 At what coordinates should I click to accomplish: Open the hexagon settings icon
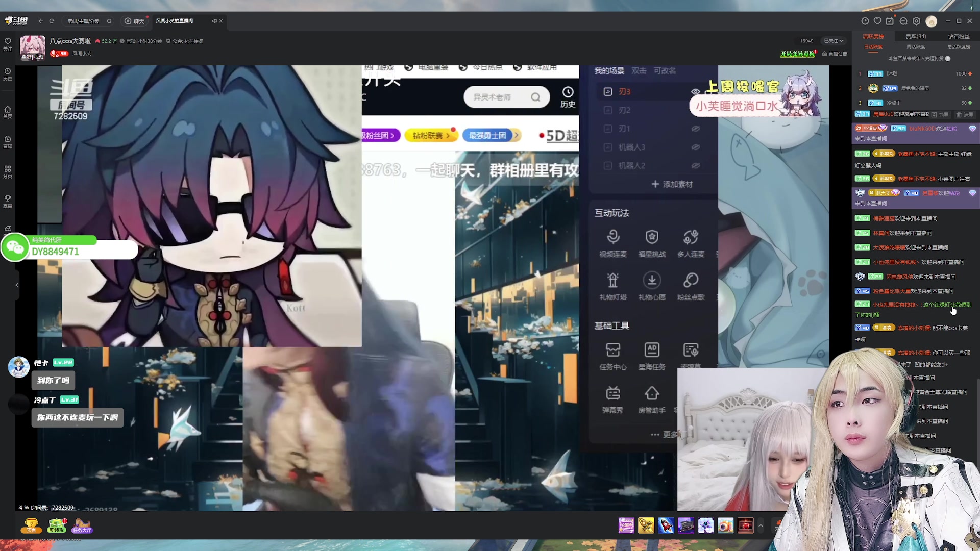point(917,21)
